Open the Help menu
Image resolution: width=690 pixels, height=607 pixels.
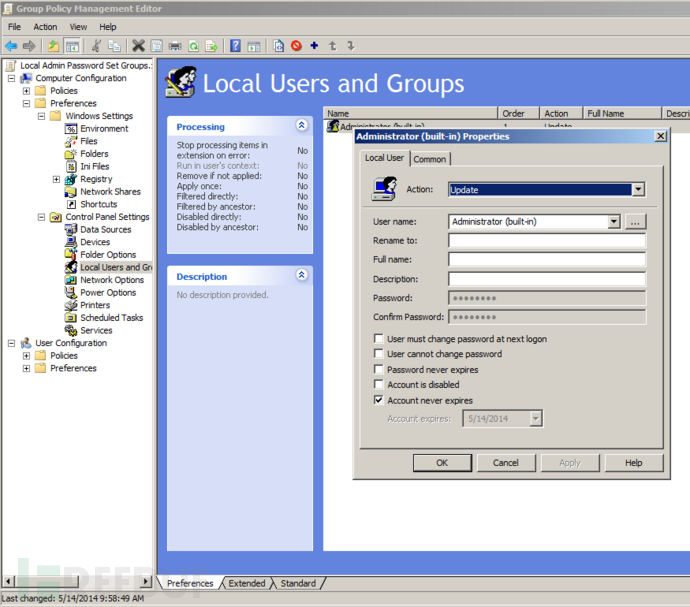pyautogui.click(x=108, y=27)
